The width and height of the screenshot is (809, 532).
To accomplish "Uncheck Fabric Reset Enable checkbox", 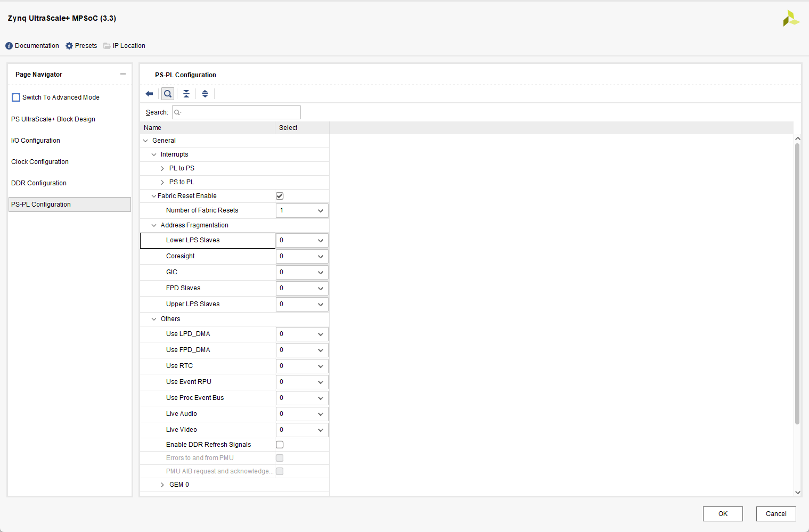I will pyautogui.click(x=280, y=196).
